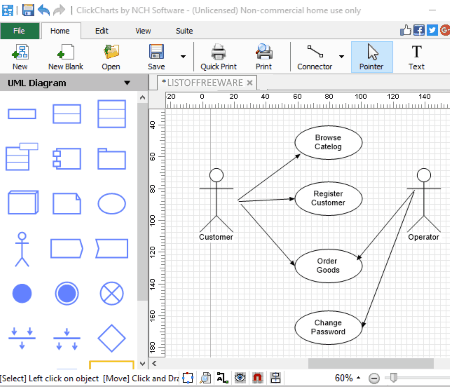Image resolution: width=450 pixels, height=387 pixels.
Task: Pick the initial state filled circle shape
Action: [22, 294]
